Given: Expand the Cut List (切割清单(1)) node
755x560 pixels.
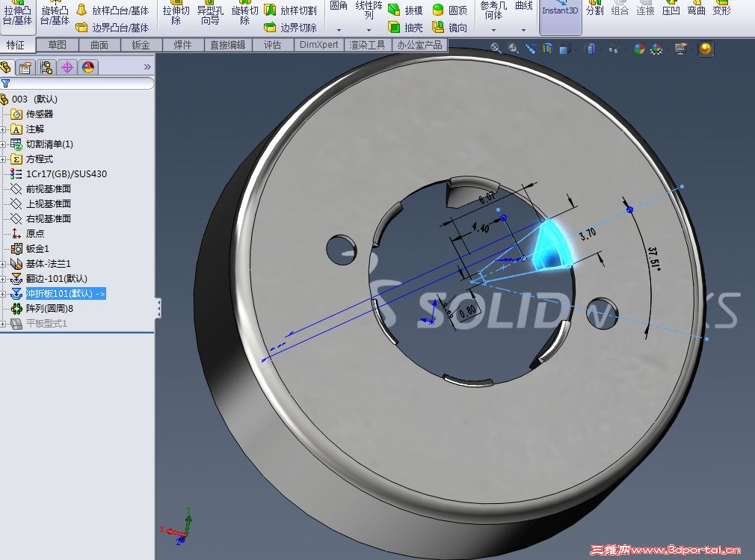Looking at the screenshot, I should coord(3,144).
